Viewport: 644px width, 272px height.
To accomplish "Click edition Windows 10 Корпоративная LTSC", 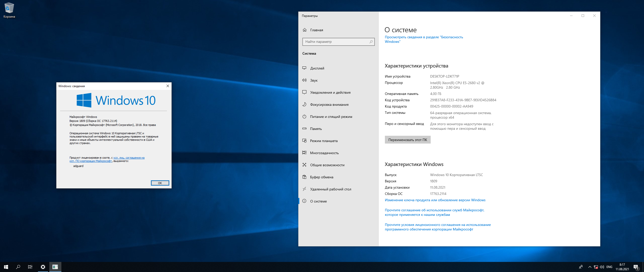I will (456, 175).
